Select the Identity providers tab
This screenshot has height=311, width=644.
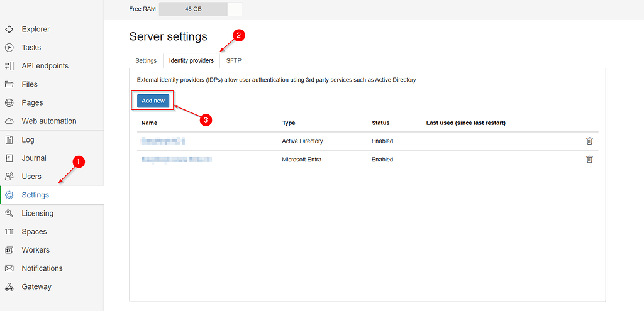pyautogui.click(x=191, y=61)
